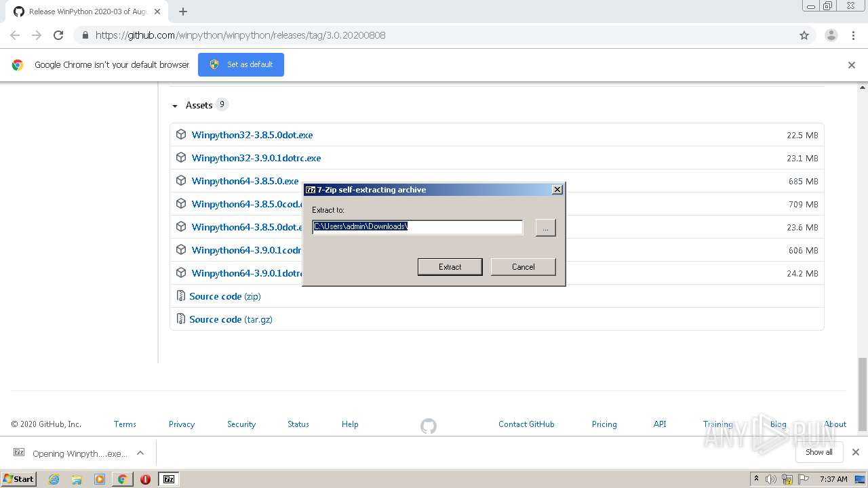
Task: Click package icon beside Winpython32-3.8.5.0dot.exe
Action: click(181, 134)
